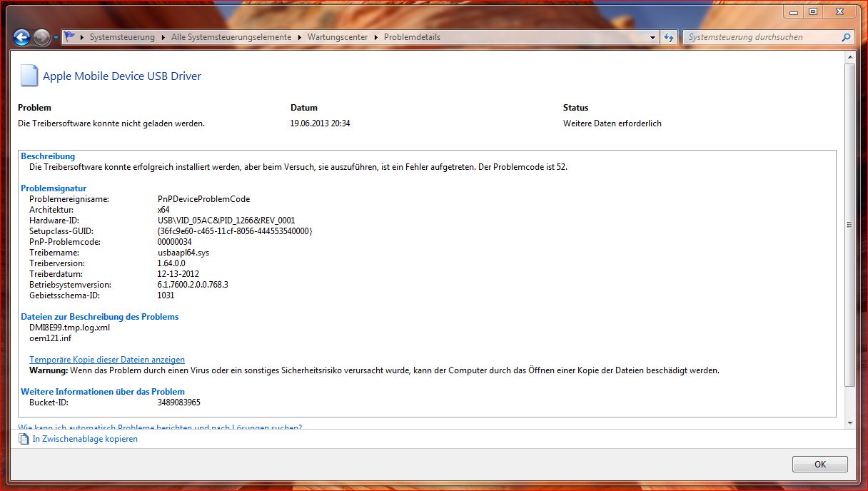The image size is (868, 491).
Task: Click the document icon beside driver title
Action: click(x=29, y=76)
